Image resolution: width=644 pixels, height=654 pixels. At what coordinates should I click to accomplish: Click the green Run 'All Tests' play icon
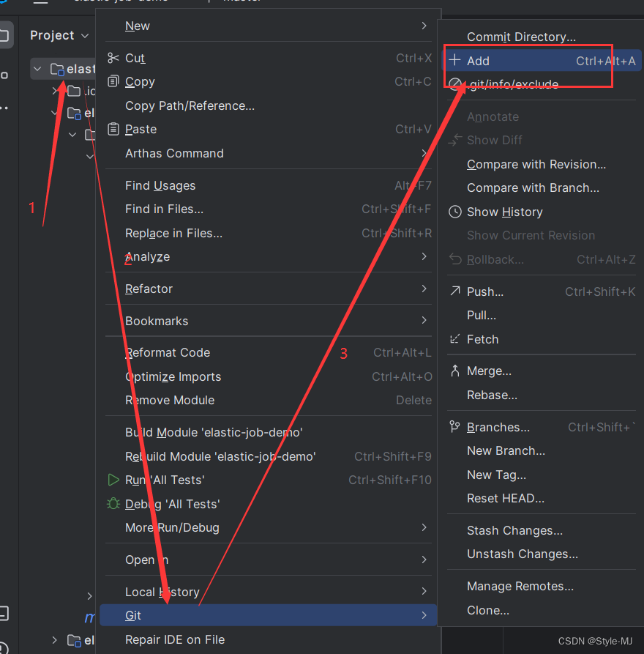click(x=113, y=480)
